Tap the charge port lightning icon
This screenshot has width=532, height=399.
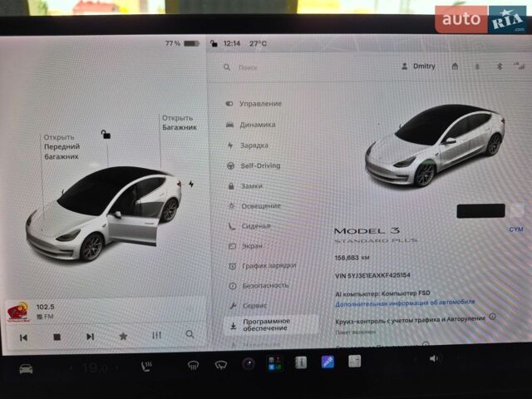pos(191,184)
